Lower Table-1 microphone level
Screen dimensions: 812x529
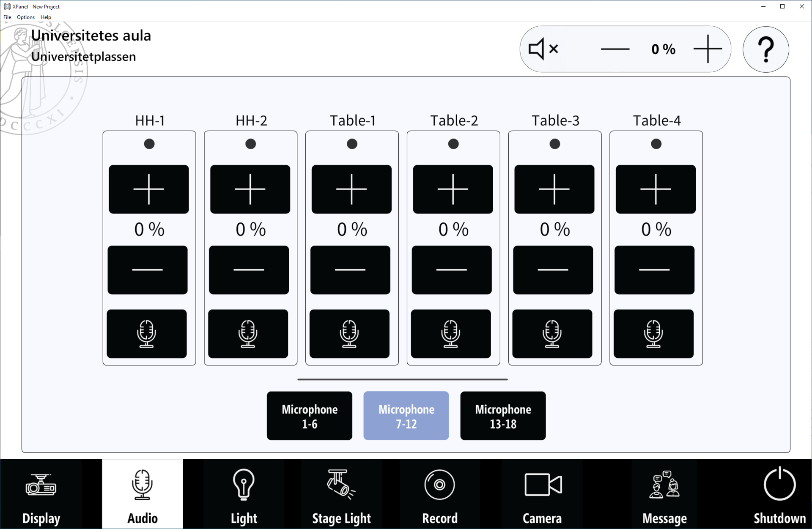tap(351, 270)
